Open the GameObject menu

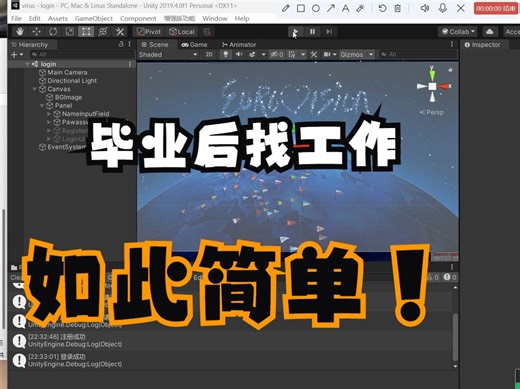[x=94, y=19]
